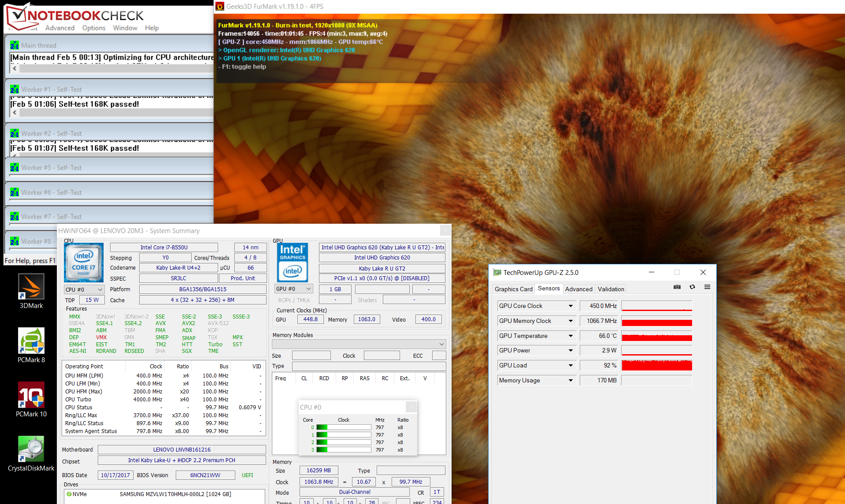Click the Worker #8 window icon

[x=15, y=241]
